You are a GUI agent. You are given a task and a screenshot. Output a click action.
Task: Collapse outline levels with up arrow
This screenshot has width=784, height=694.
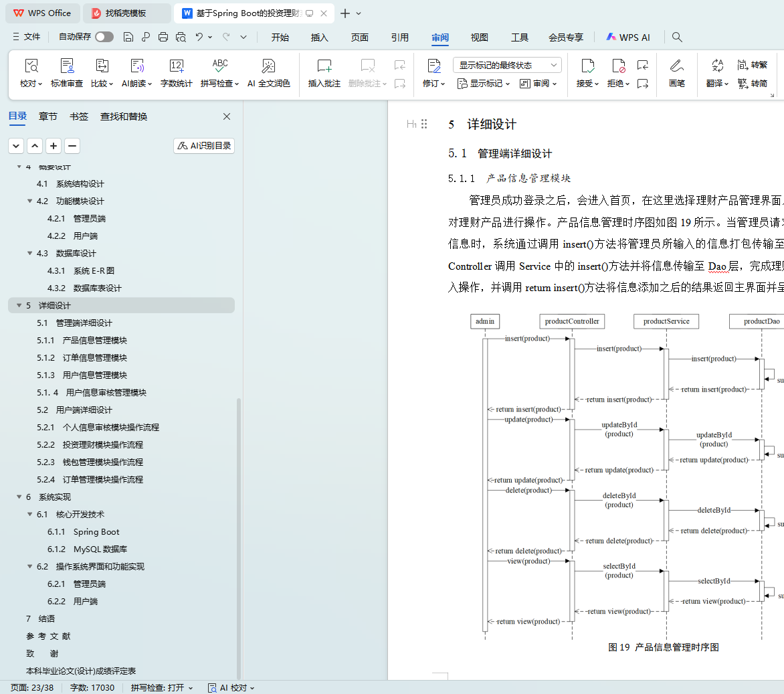pyautogui.click(x=35, y=146)
